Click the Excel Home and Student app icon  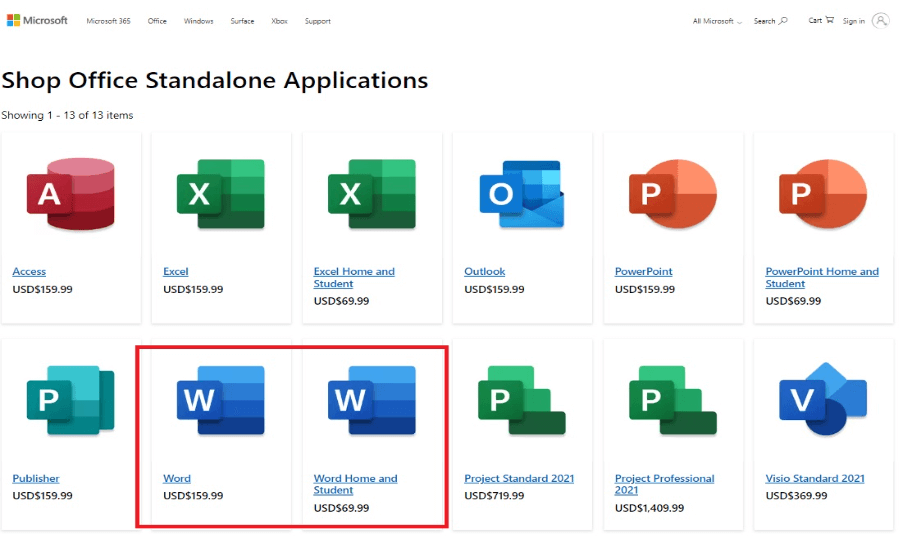pos(372,194)
